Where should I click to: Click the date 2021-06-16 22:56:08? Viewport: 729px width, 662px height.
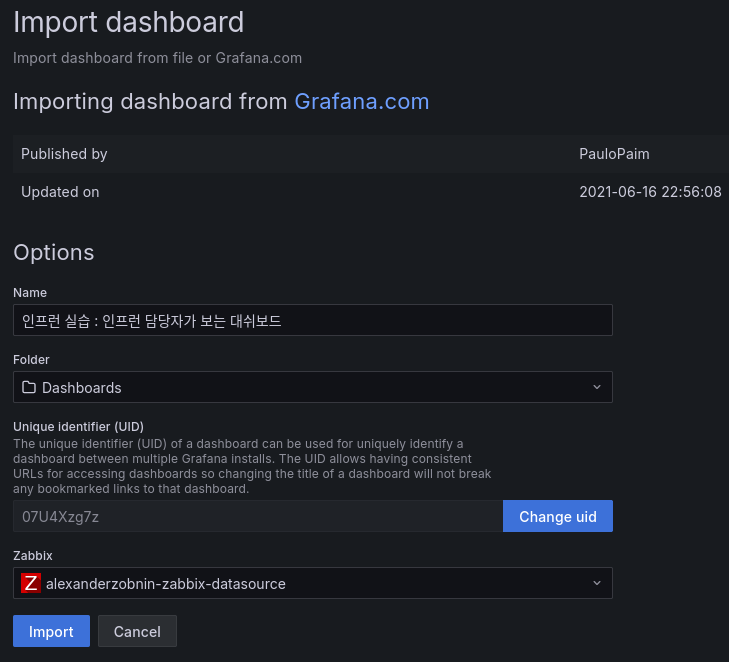650,192
